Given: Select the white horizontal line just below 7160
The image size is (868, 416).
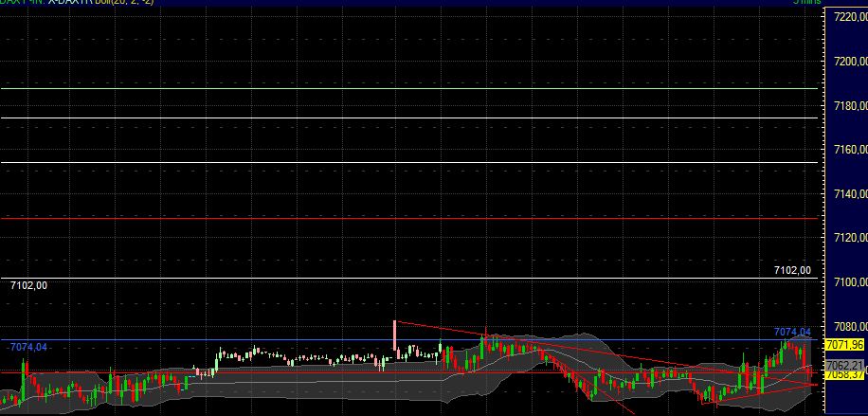Looking at the screenshot, I should click(x=409, y=162).
